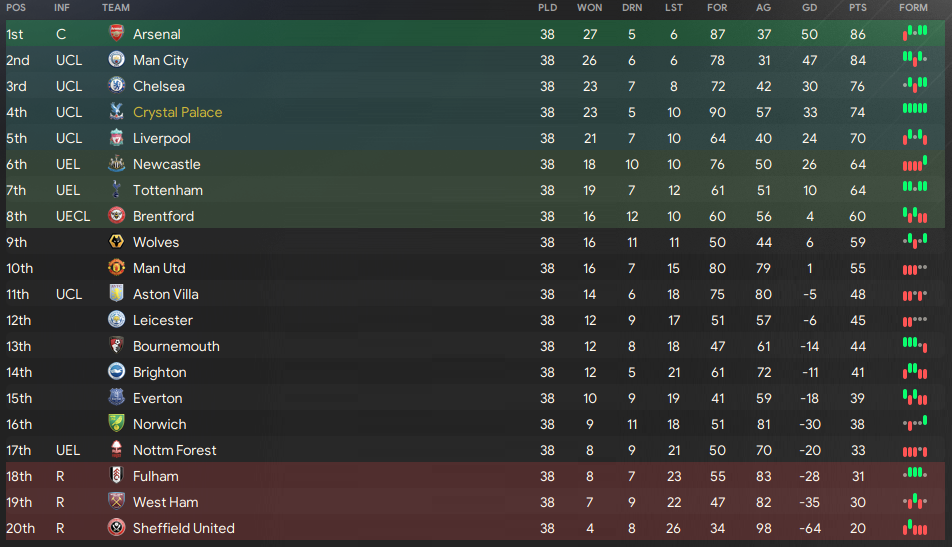The height and width of the screenshot is (547, 952).
Task: Click the Crystal Palace eagle badge
Action: [116, 112]
